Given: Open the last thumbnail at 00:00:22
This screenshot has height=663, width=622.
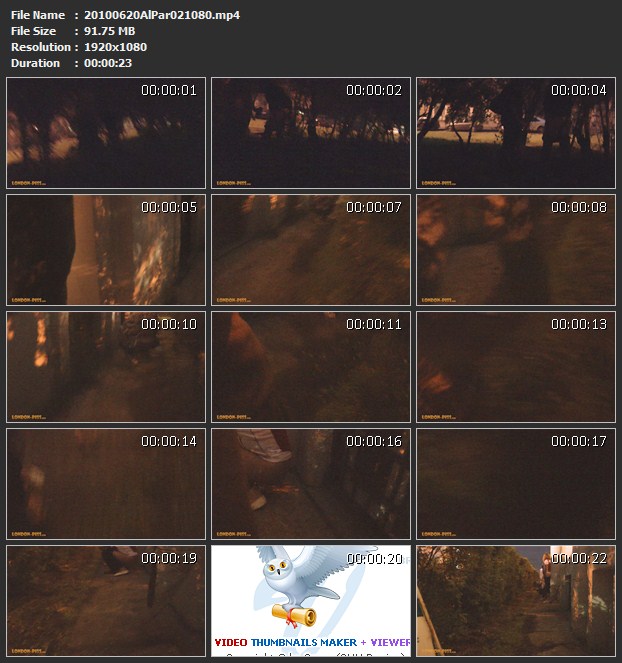Looking at the screenshot, I should coord(516,600).
